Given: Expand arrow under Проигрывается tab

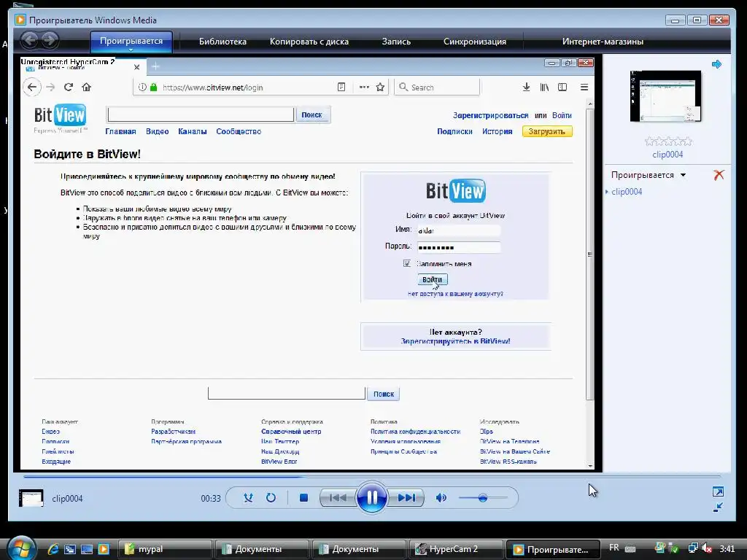Looking at the screenshot, I should 131,50.
